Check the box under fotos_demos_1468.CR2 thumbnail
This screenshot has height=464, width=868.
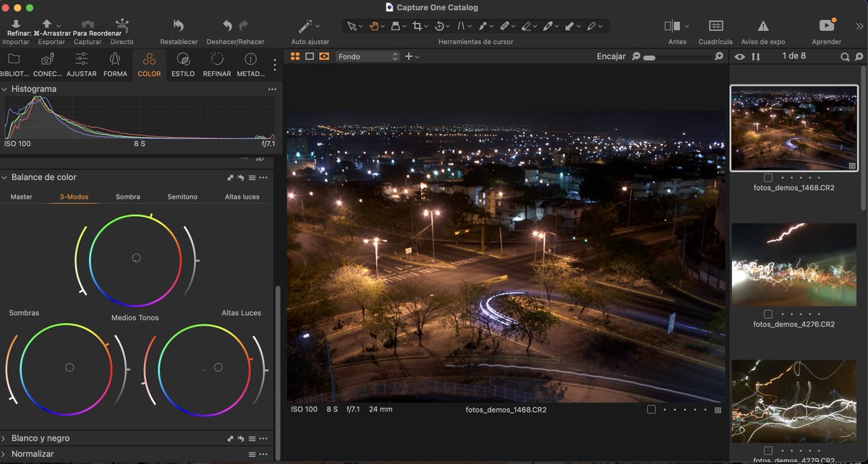767,178
